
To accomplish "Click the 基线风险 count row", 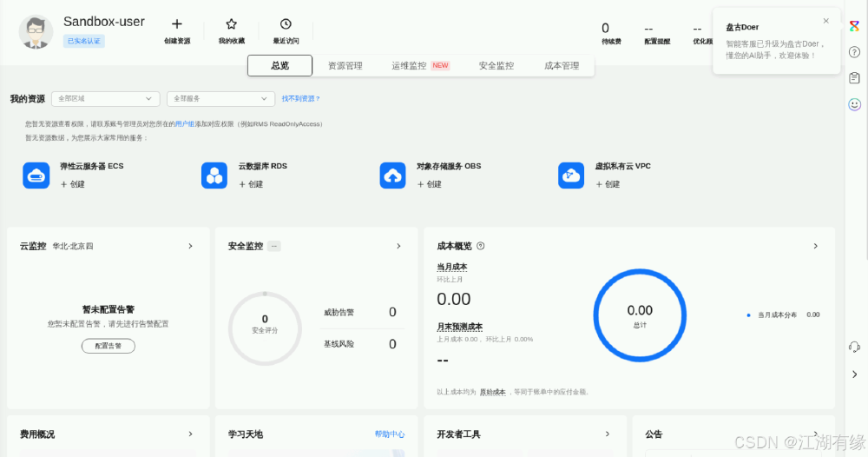I will pyautogui.click(x=360, y=344).
